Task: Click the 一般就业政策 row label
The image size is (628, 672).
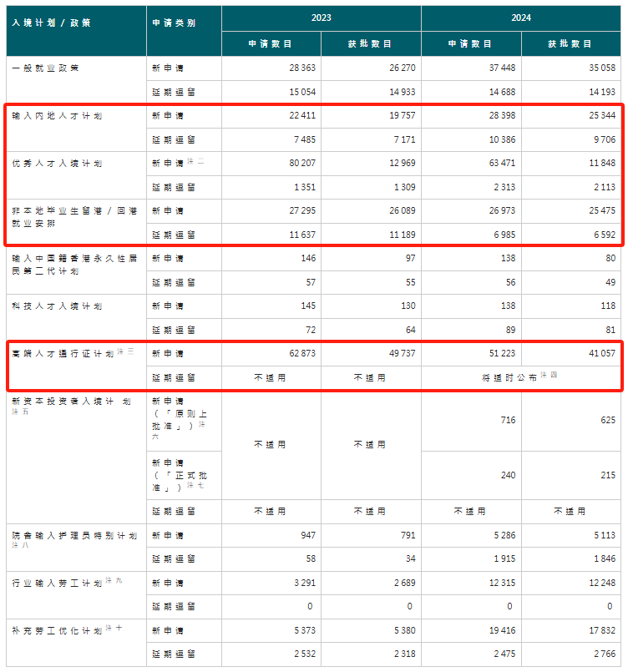Action: (x=45, y=68)
